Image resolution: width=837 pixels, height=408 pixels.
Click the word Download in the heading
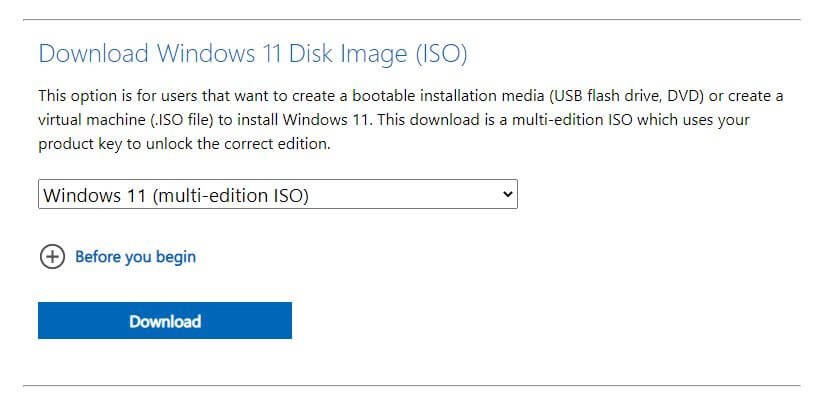pyautogui.click(x=93, y=54)
